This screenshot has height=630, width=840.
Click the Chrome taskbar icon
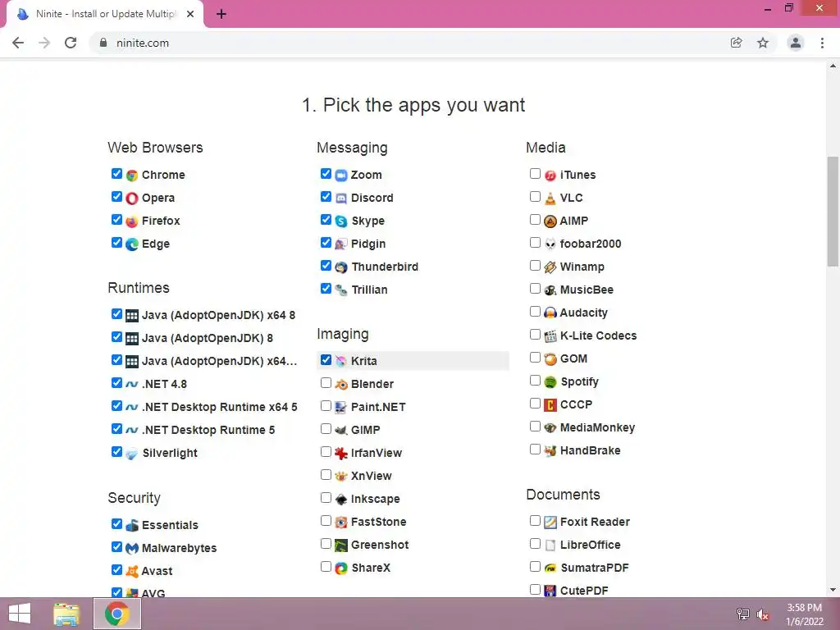pos(117,614)
